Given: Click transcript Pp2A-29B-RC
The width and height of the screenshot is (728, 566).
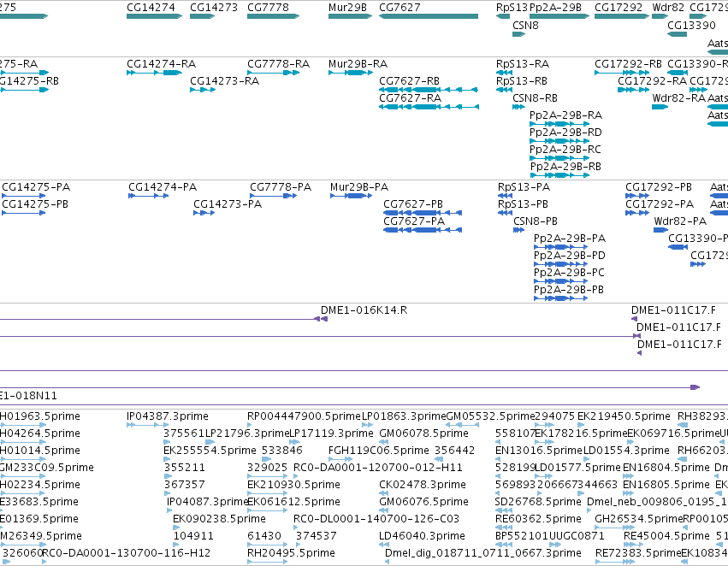Looking at the screenshot, I should click(565, 150).
